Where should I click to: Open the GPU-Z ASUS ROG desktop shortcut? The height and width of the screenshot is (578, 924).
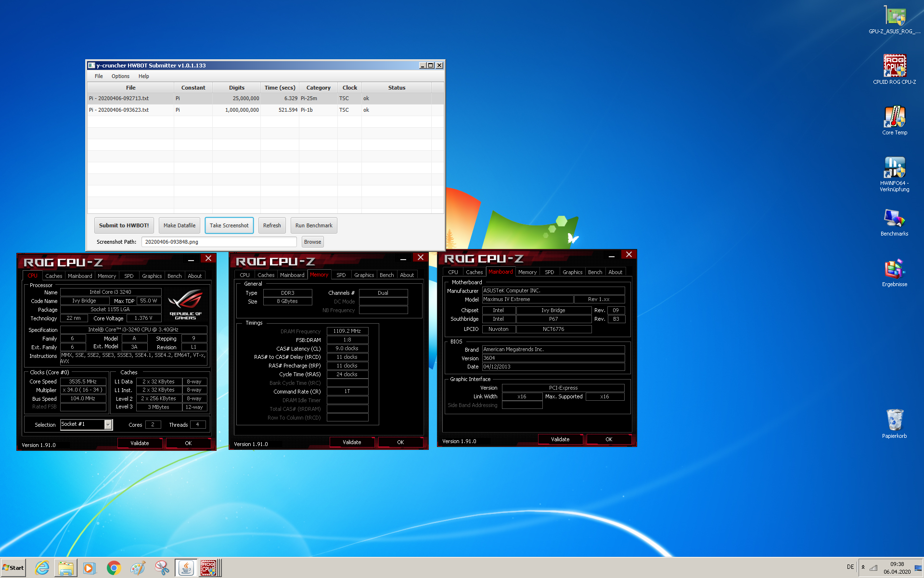click(x=895, y=19)
